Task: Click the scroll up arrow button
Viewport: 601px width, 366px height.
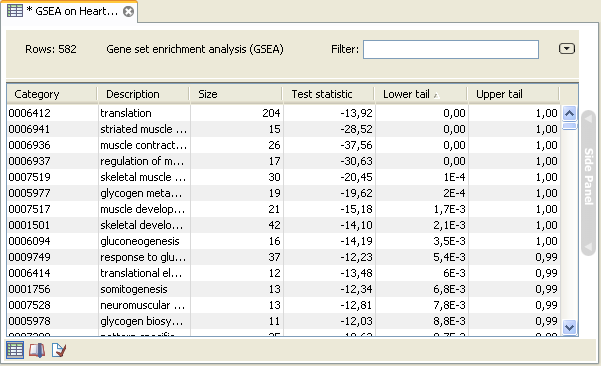Action: (570, 113)
